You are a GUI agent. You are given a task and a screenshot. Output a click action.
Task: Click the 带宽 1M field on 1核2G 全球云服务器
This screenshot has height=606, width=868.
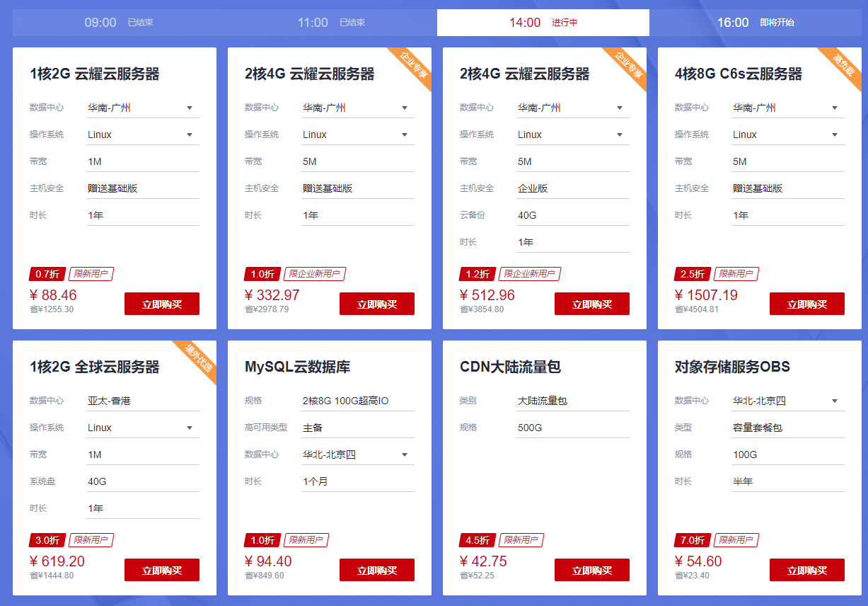tap(142, 455)
